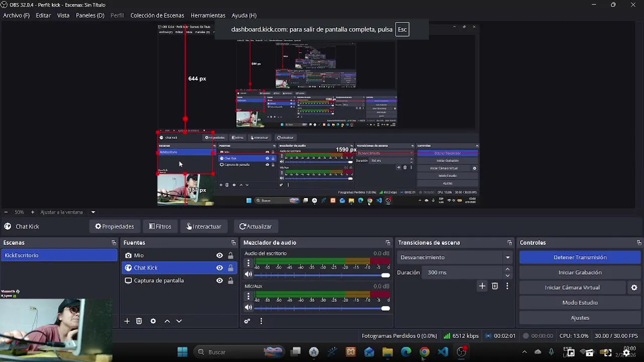Open source properties gear in Fuentes toolbar
Screen dimensions: 644x362
pyautogui.click(x=153, y=321)
